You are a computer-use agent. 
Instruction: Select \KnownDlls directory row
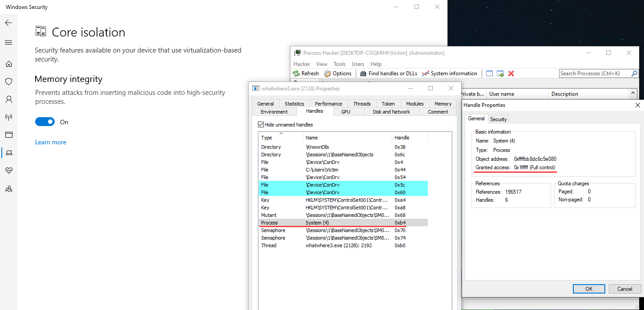[343, 147]
